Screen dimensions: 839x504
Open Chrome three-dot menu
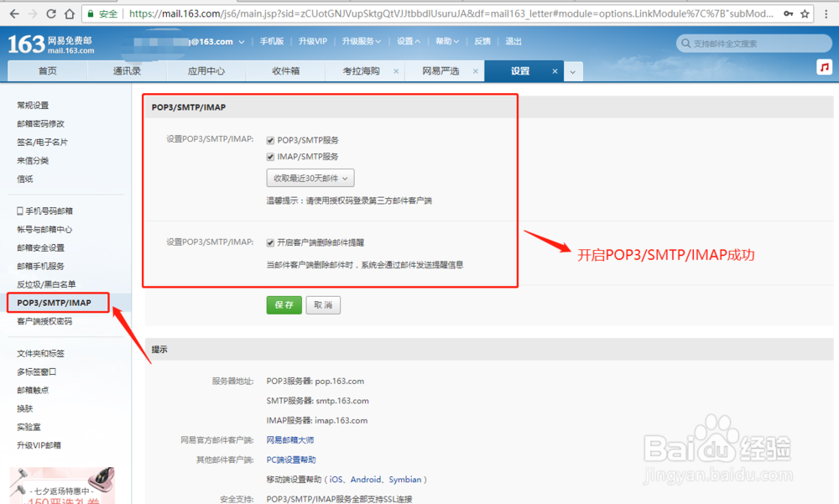[826, 14]
